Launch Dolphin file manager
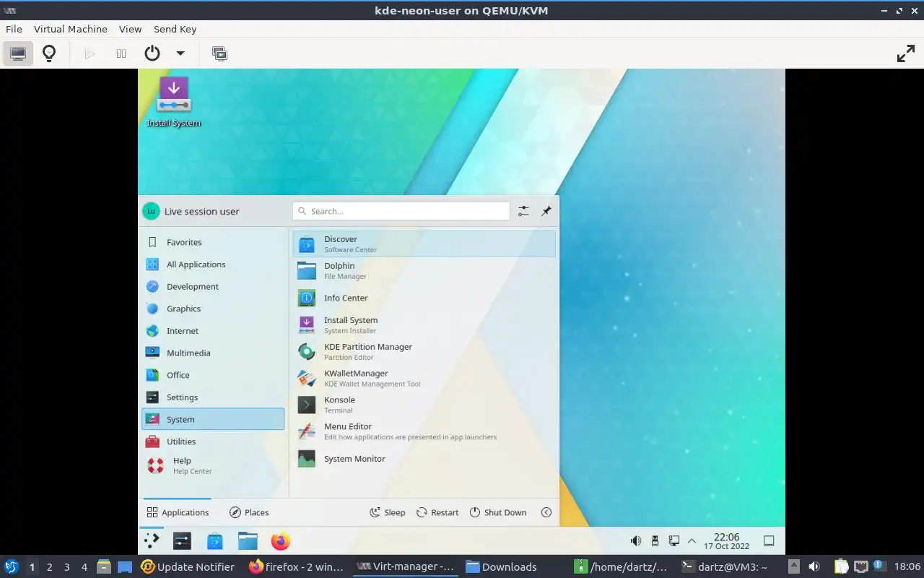924x578 pixels. (x=424, y=270)
